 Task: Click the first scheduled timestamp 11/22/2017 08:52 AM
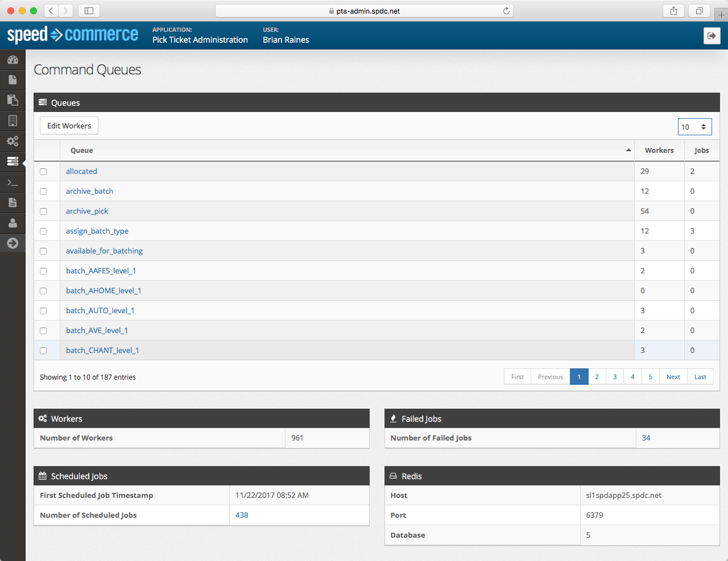(272, 495)
